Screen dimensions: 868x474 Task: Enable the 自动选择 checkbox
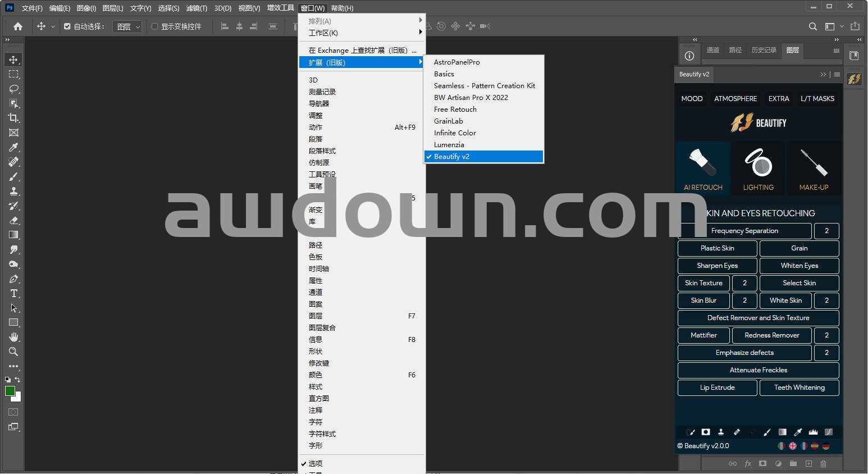(x=67, y=26)
